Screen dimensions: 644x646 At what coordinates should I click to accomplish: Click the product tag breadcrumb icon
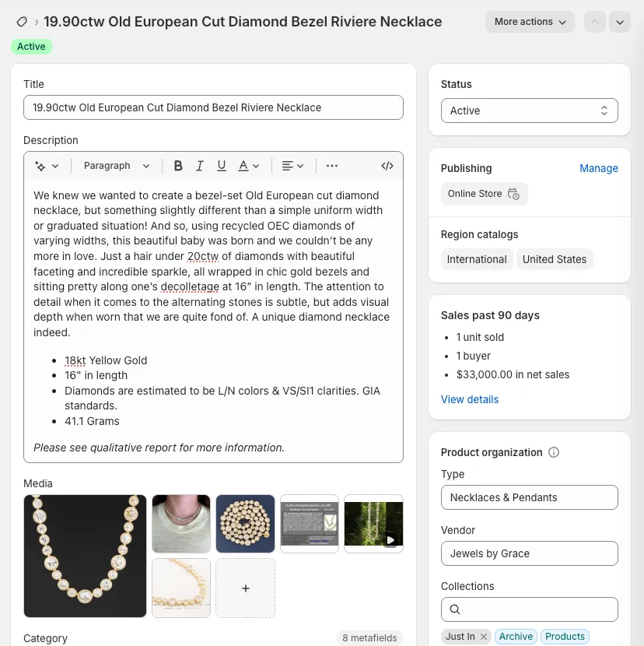click(x=22, y=22)
